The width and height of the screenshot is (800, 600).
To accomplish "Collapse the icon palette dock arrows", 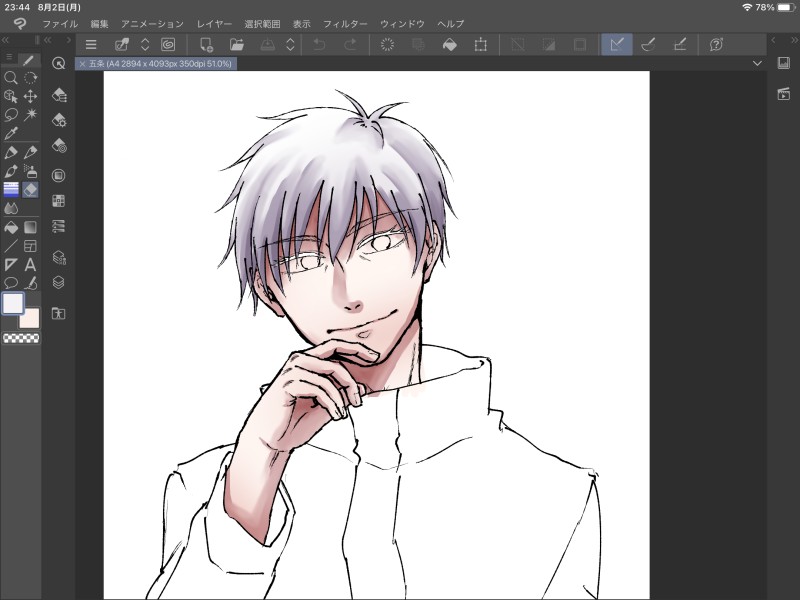I will 47,40.
